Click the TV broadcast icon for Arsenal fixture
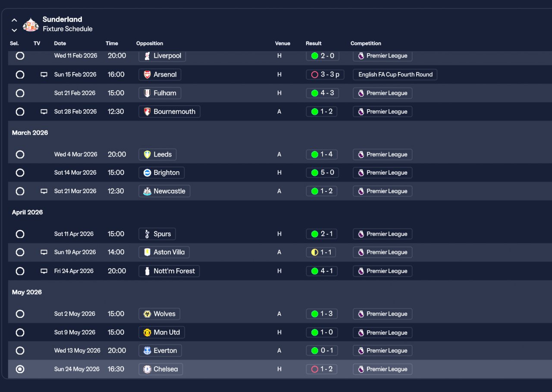552x392 pixels. (x=44, y=75)
